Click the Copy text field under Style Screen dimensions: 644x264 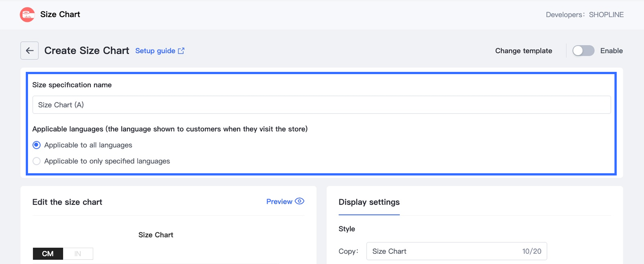443,251
